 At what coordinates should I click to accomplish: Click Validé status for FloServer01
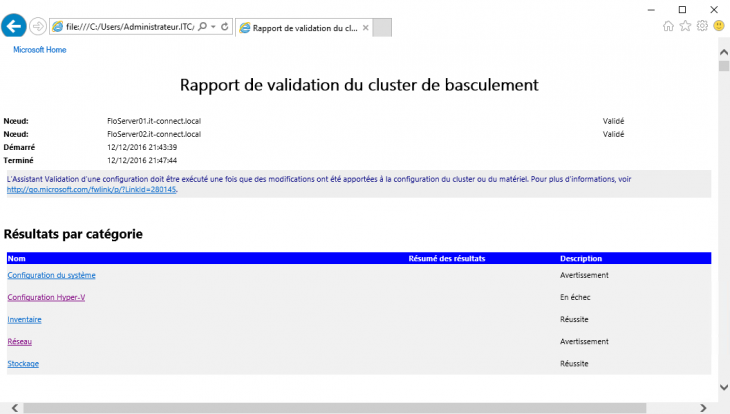tap(613, 121)
